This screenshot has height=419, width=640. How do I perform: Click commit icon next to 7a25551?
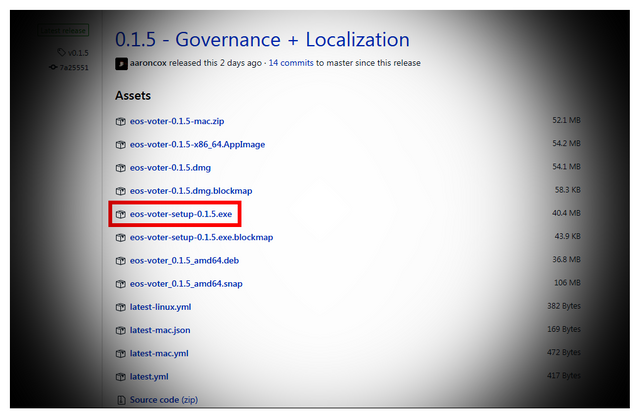(x=53, y=67)
